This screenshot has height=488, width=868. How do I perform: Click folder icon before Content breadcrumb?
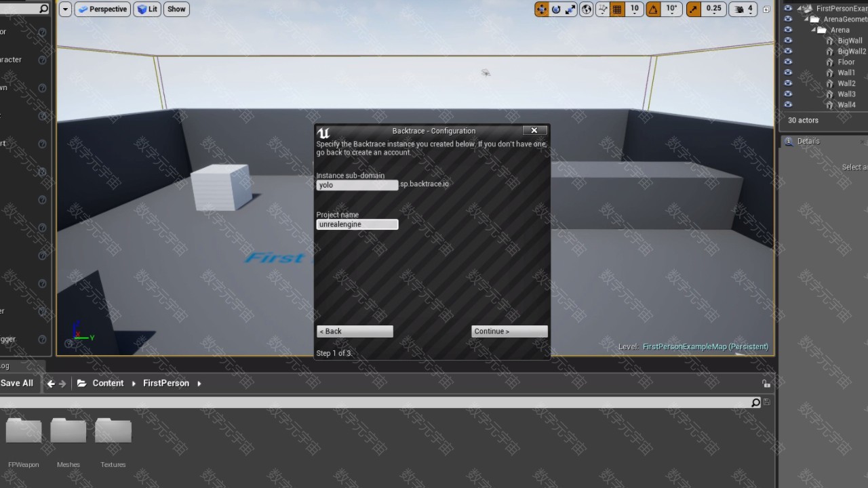point(82,384)
